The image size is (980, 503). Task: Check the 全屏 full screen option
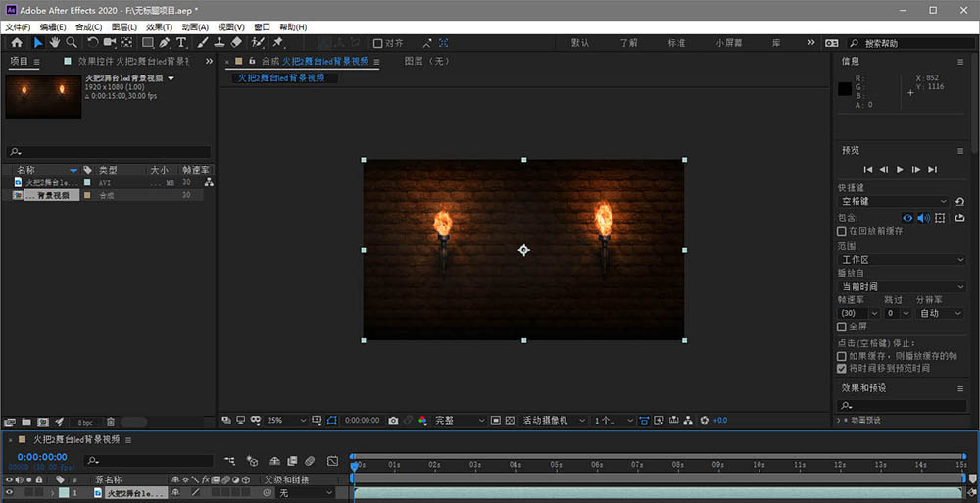coord(842,327)
